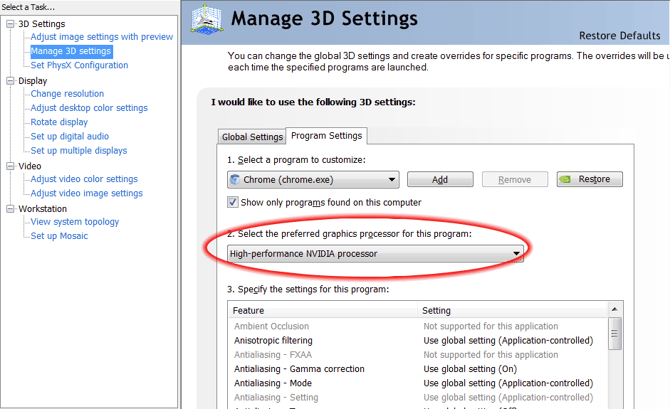Open Adjust image settings with preview

click(x=101, y=37)
